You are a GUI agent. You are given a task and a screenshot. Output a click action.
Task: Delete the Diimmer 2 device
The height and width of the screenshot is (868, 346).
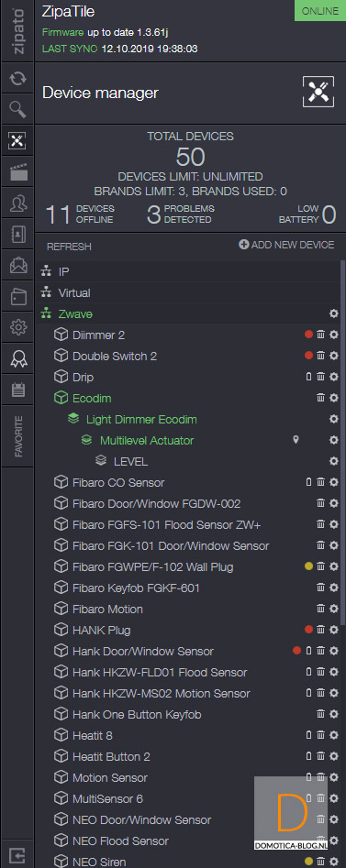point(320,335)
